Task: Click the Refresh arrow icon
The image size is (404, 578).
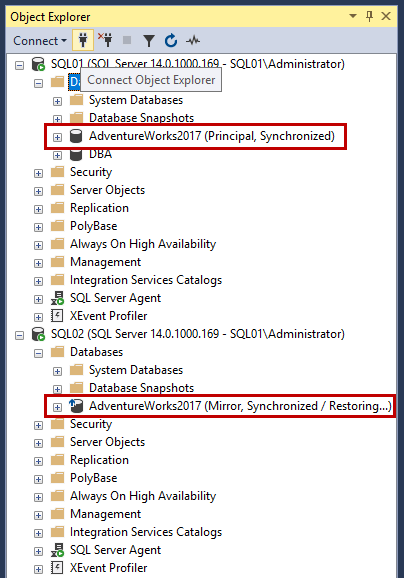Action: click(171, 40)
